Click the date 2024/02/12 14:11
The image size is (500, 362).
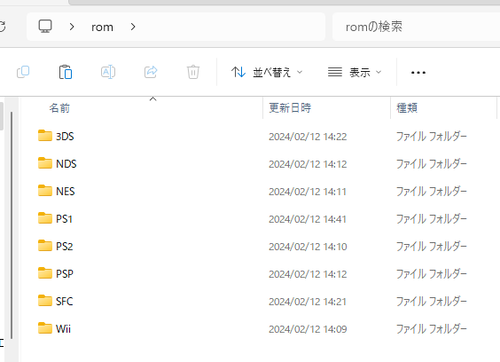pos(307,192)
